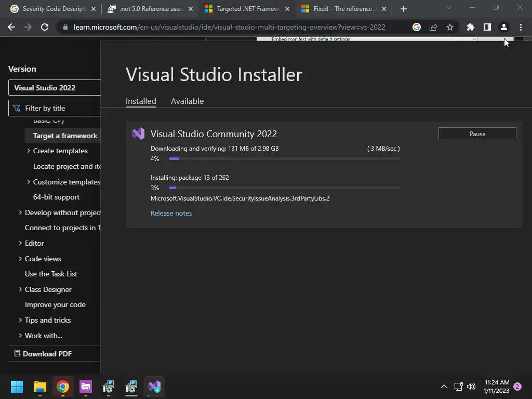Close the Severity Code Description tab
532x399 pixels.
[94, 9]
